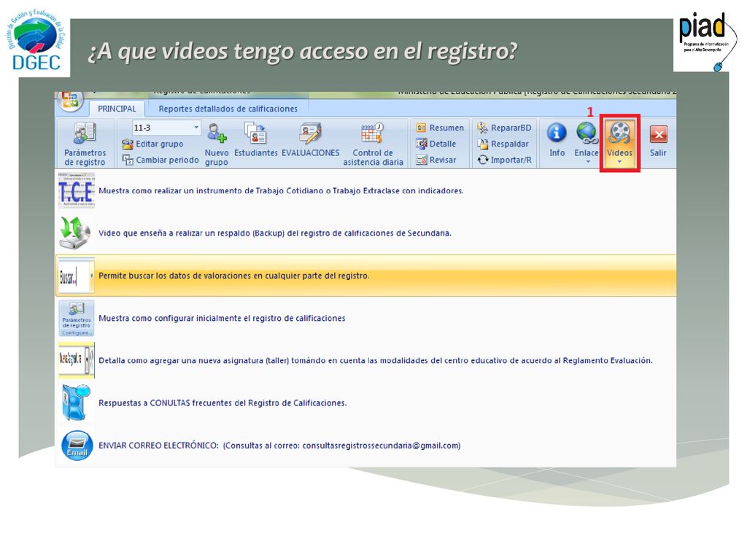Click the Editar grupo label
The width and height of the screenshot is (747, 560).
click(160, 144)
